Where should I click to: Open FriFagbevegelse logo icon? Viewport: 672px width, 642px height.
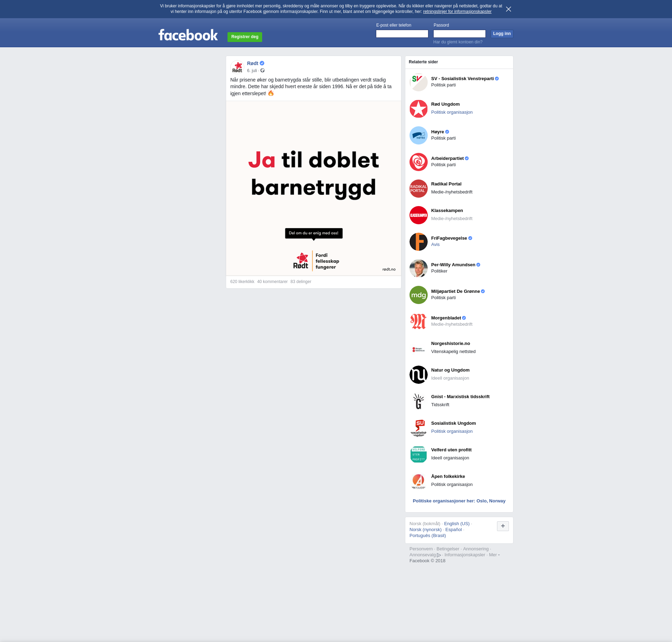point(419,242)
